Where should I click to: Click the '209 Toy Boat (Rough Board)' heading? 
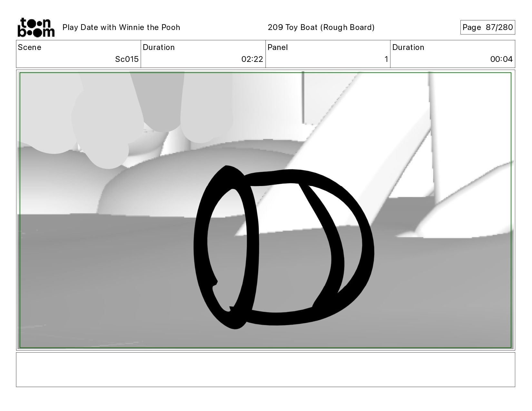tap(321, 27)
